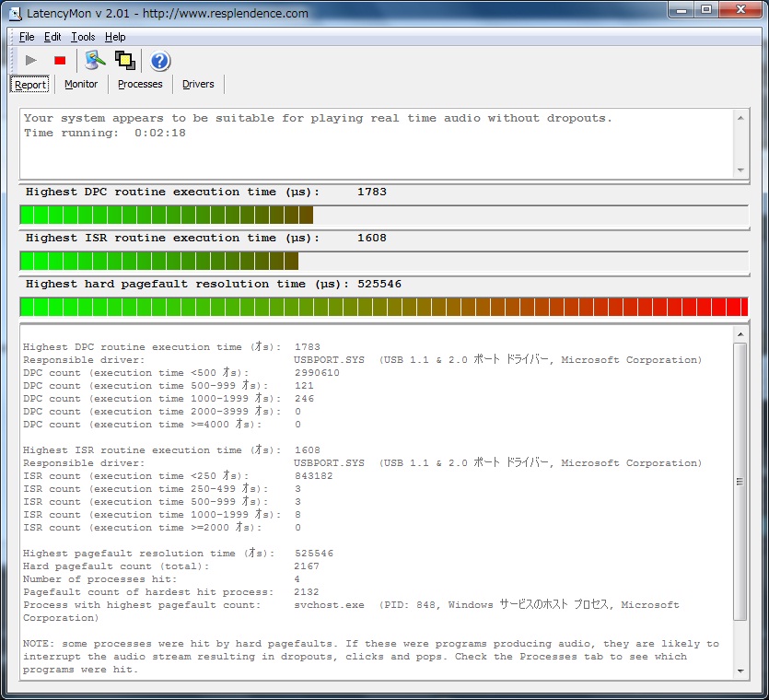This screenshot has height=700, width=769.
Task: Click the value 2132 for hardest hit process
Action: pyautogui.click(x=307, y=592)
